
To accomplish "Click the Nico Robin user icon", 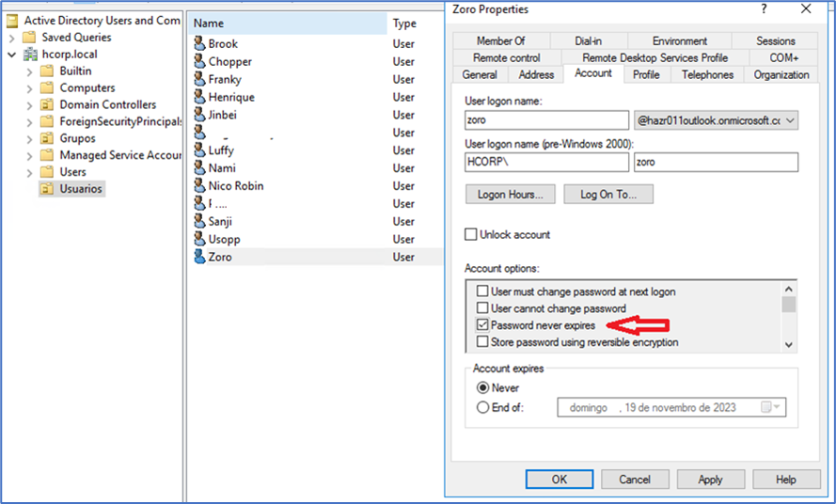I will (199, 185).
